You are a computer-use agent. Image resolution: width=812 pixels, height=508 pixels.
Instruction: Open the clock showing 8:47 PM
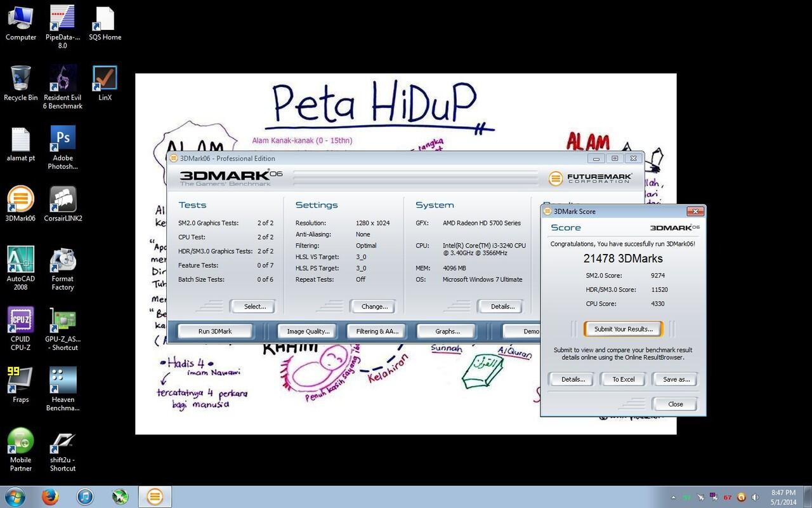783,497
